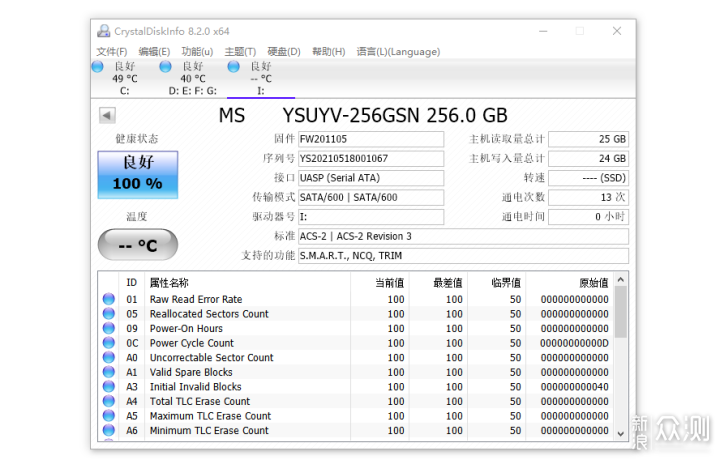Minimize the CrystalDiskInfo window
This screenshot has height=460, width=720.
click(x=543, y=31)
